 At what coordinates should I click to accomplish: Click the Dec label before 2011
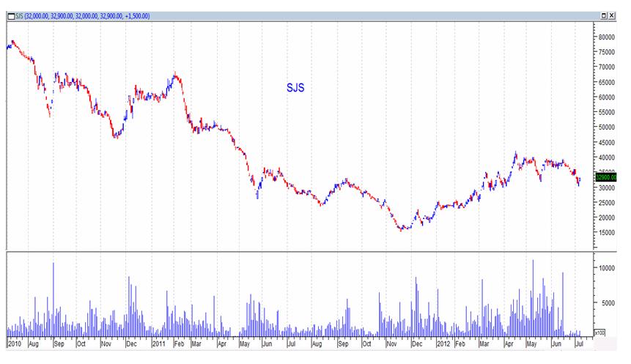click(130, 343)
